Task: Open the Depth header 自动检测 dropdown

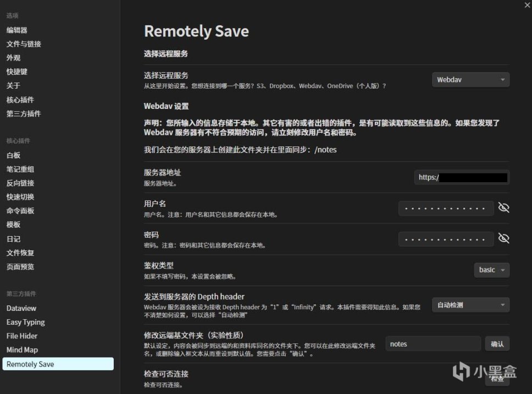Action: coord(470,305)
